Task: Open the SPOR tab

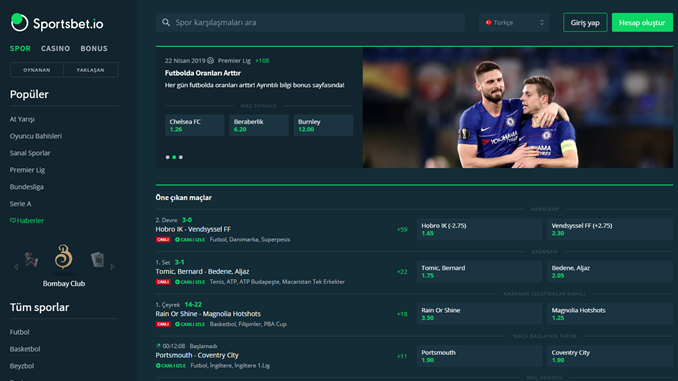Action: [x=20, y=49]
